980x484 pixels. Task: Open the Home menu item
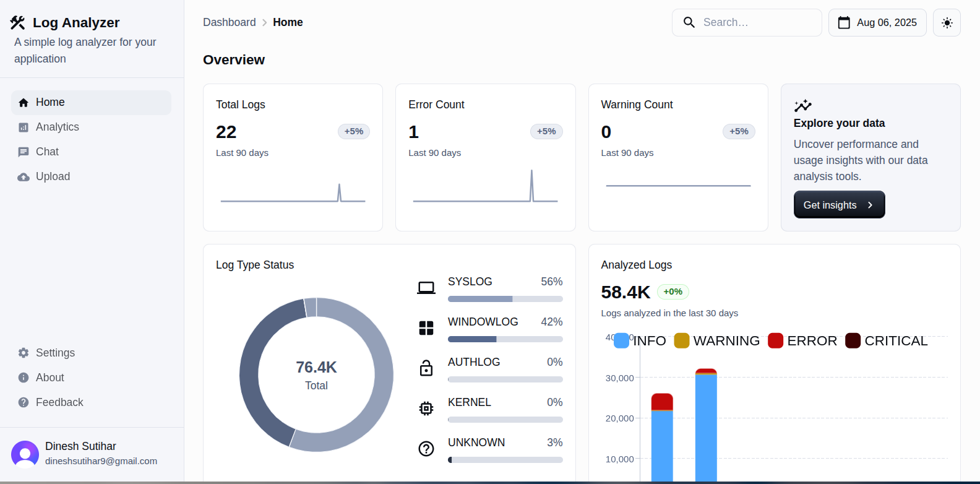click(x=91, y=103)
